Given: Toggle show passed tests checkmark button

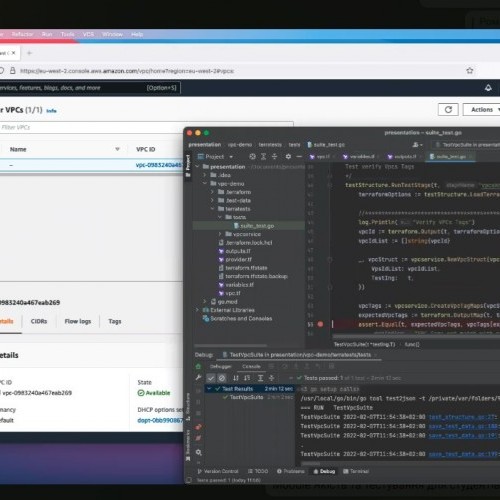Looking at the screenshot, I should (x=211, y=378).
